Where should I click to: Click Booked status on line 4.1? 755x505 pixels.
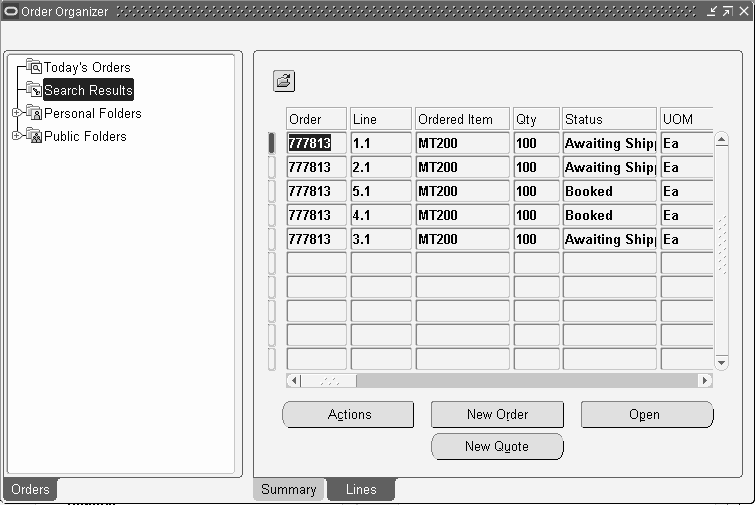tap(610, 215)
